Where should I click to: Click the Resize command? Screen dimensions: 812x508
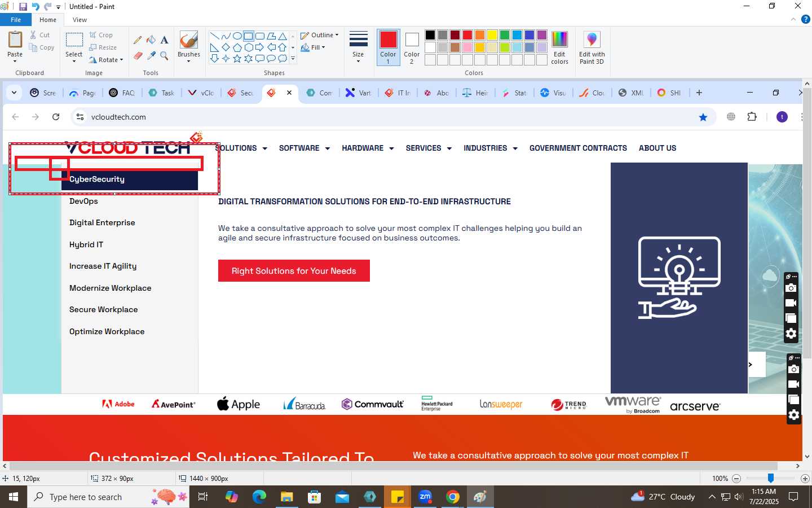click(x=103, y=47)
